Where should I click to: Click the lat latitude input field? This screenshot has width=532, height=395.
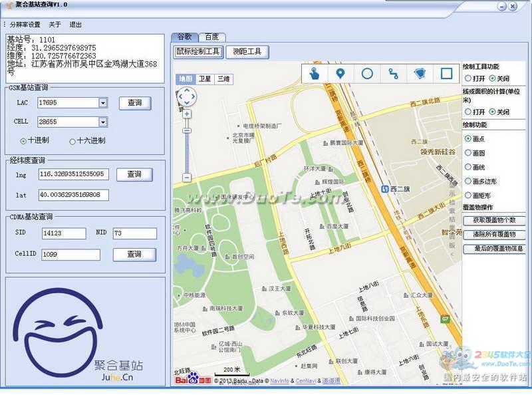(x=74, y=195)
